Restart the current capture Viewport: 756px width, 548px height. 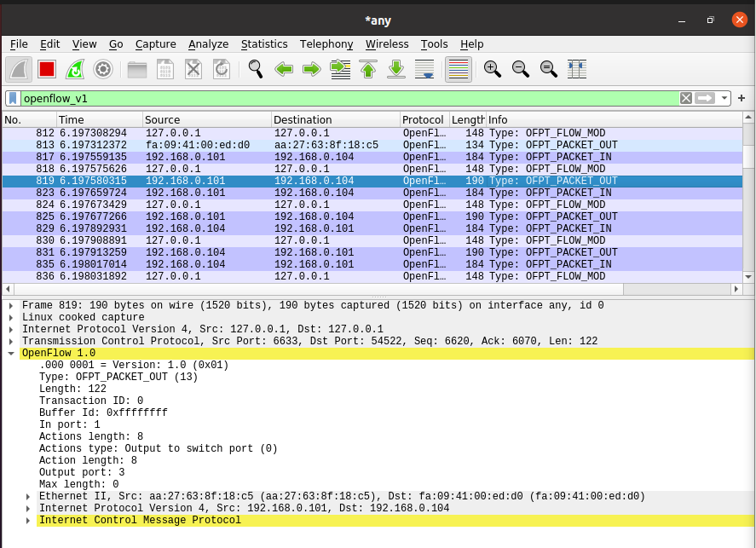click(x=75, y=69)
